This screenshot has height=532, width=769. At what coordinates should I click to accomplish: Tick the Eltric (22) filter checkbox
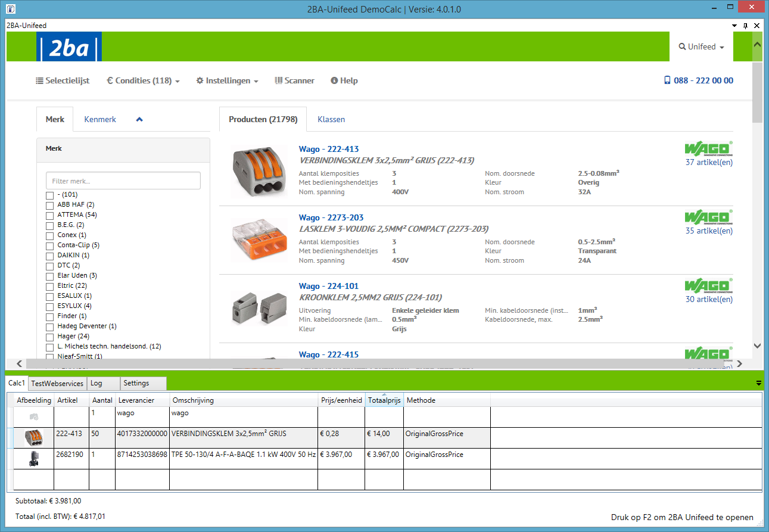[x=49, y=285]
